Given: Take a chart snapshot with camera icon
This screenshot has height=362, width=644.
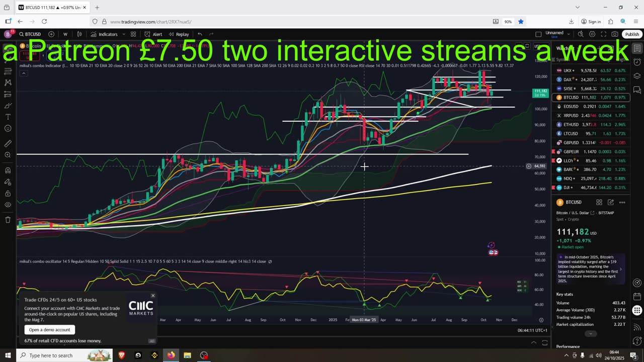Looking at the screenshot, I should 615,34.
